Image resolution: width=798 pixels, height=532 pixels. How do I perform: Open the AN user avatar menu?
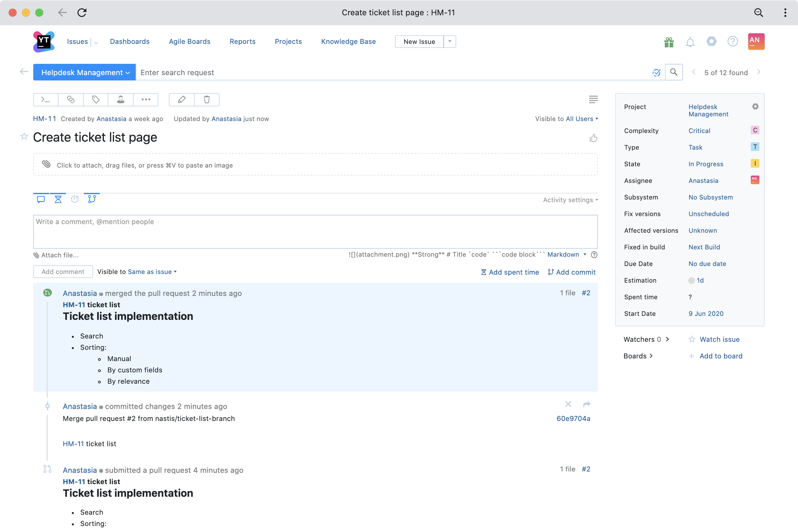(756, 41)
